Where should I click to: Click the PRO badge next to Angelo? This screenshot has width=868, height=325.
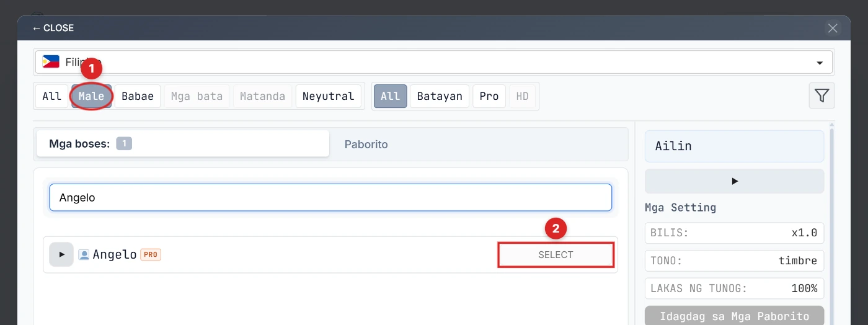[x=151, y=254]
